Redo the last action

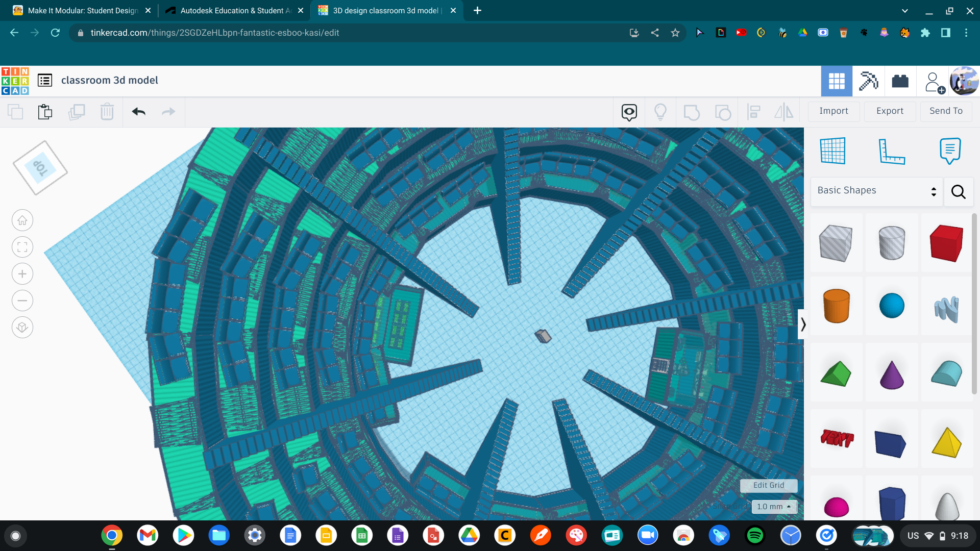click(x=168, y=111)
